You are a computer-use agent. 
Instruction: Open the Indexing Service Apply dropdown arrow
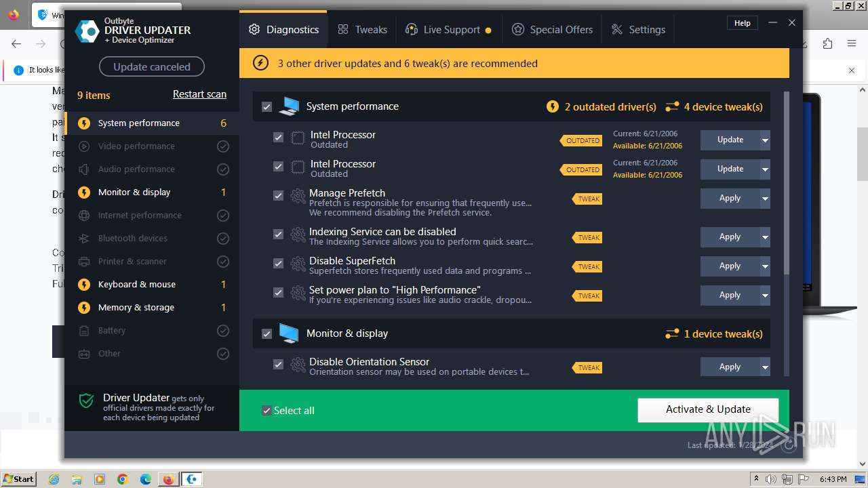tap(765, 237)
